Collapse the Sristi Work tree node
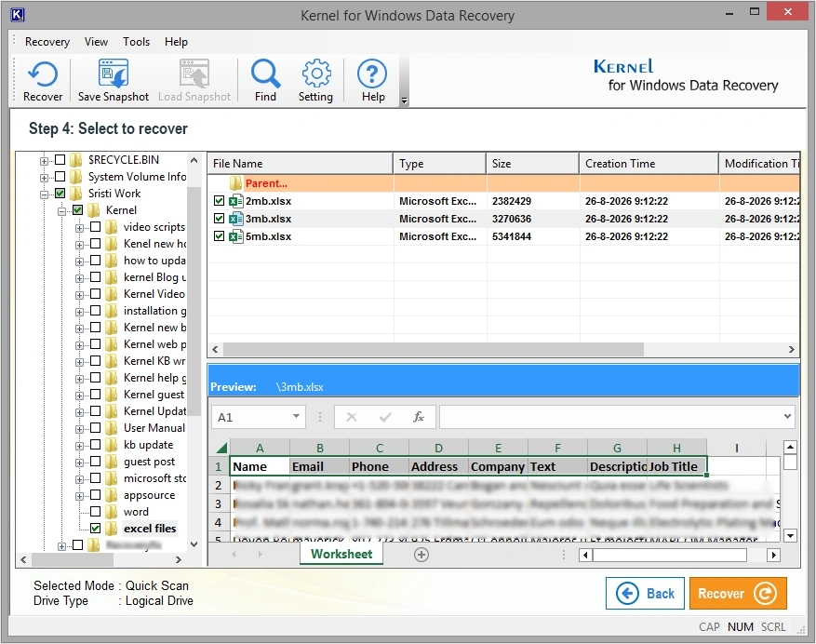 [45, 195]
